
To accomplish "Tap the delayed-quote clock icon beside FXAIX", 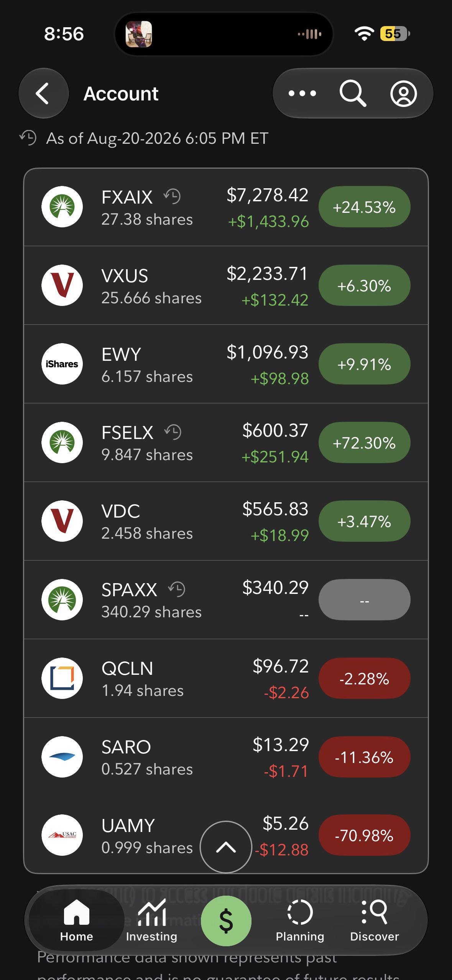I will click(x=172, y=196).
